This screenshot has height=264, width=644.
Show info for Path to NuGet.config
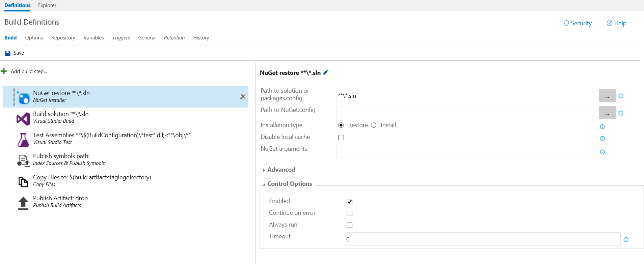[x=621, y=113]
